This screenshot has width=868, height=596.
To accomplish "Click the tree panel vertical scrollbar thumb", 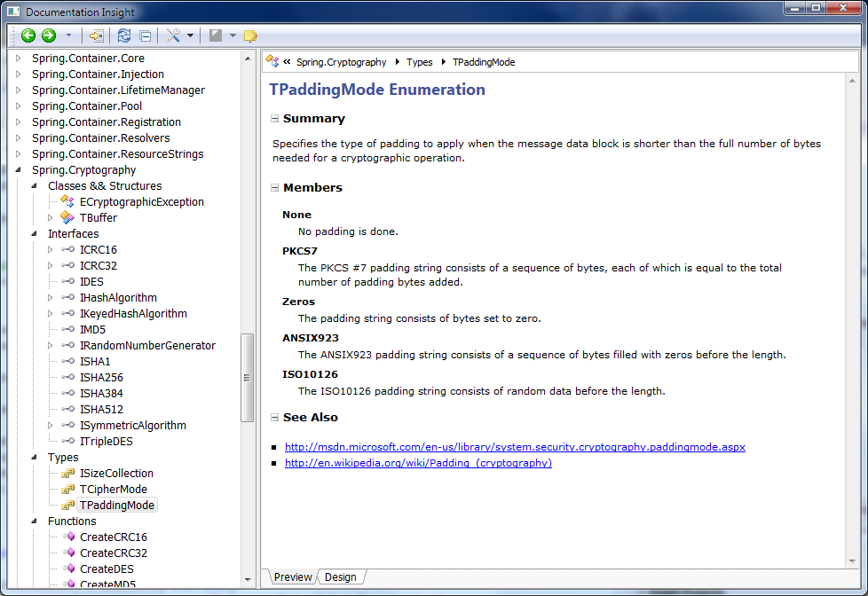I will pos(247,378).
